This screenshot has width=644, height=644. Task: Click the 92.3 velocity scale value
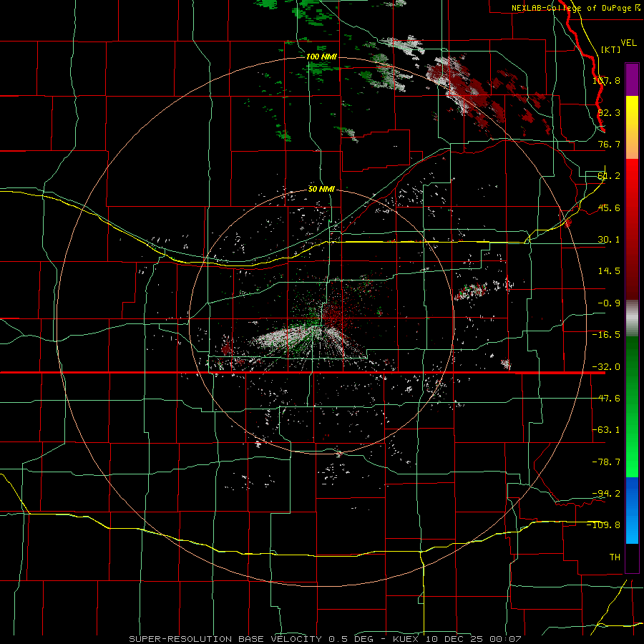[609, 112]
